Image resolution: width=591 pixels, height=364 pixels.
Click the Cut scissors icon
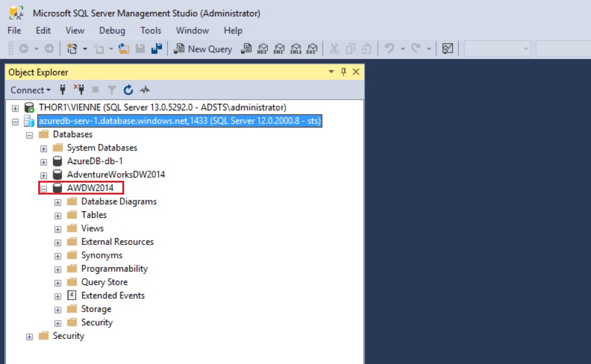(334, 48)
